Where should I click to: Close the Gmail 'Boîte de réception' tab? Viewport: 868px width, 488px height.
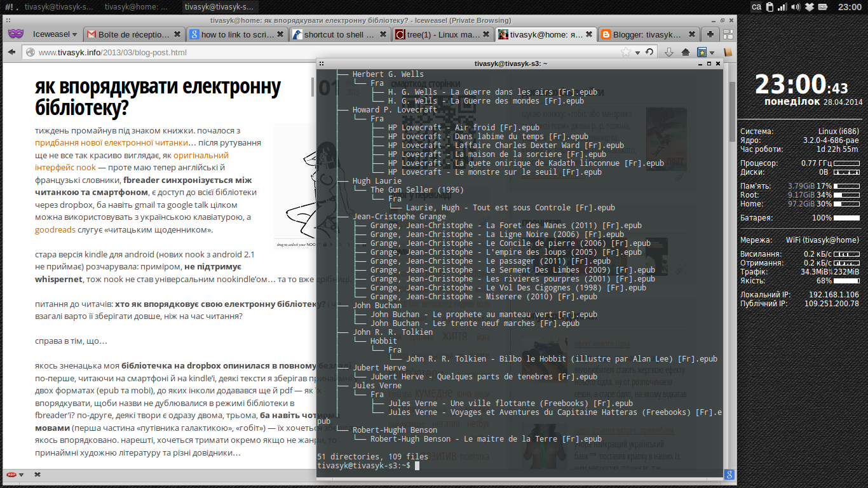point(177,34)
